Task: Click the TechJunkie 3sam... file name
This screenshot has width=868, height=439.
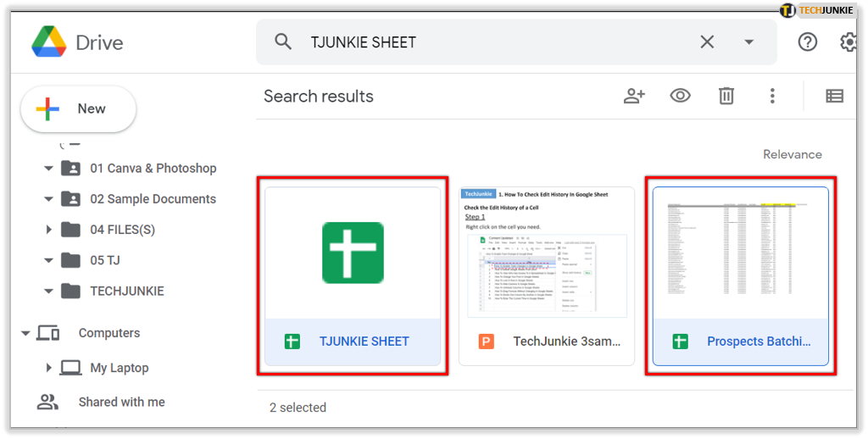Action: point(567,342)
